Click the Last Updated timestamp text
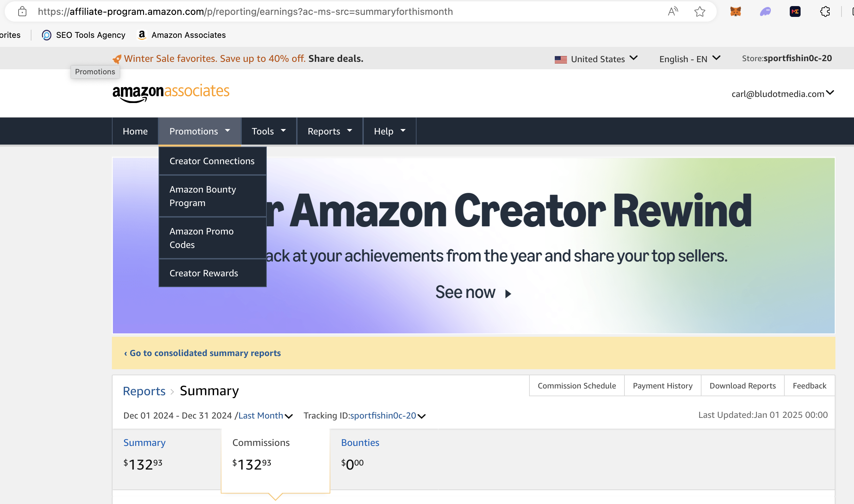 pos(763,415)
